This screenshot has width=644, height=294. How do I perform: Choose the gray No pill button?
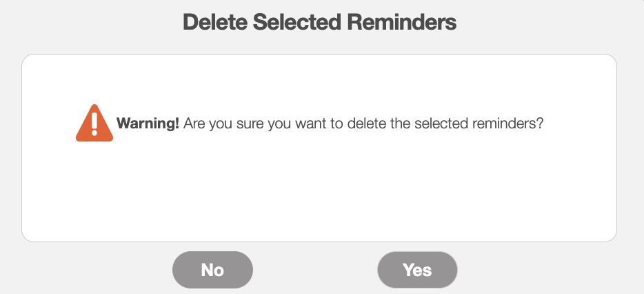212,269
